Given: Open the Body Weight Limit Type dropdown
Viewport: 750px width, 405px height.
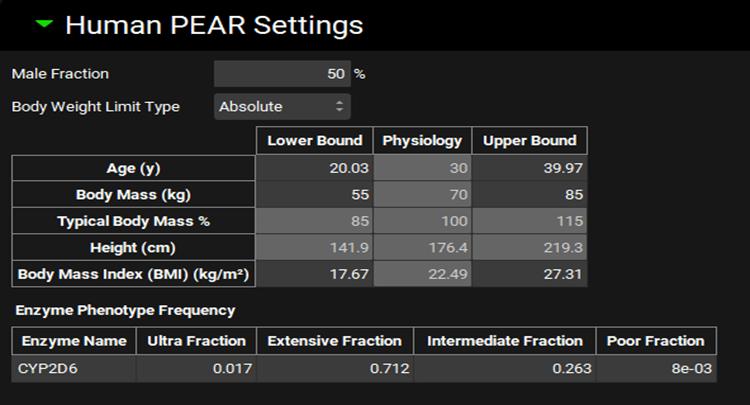Looking at the screenshot, I should click(282, 106).
